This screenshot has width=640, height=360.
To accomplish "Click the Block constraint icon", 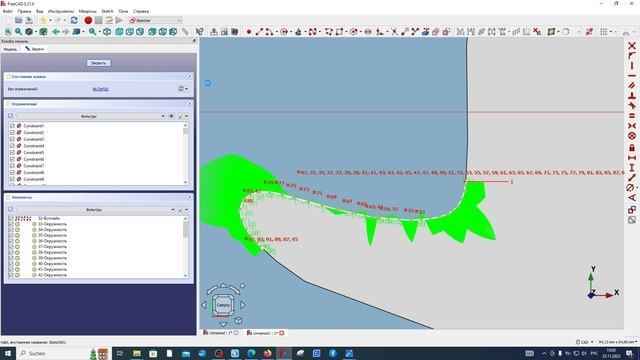I will pos(632,136).
